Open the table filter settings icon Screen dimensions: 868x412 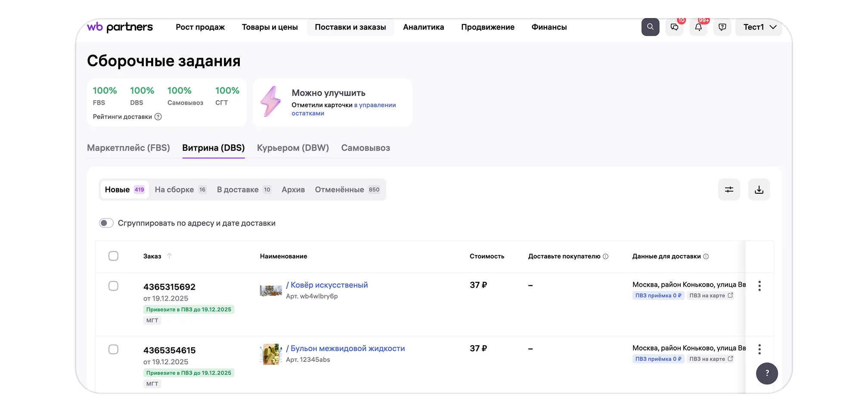pyautogui.click(x=729, y=189)
